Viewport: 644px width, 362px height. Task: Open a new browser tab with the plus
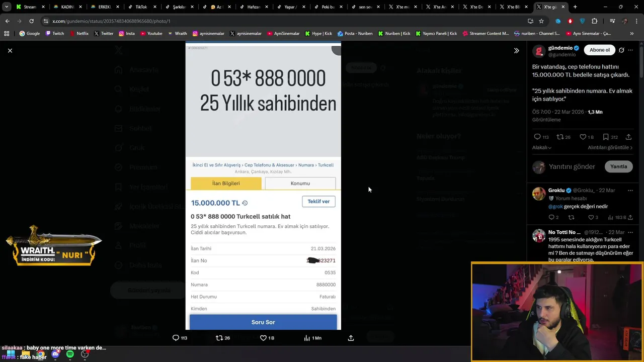(575, 7)
